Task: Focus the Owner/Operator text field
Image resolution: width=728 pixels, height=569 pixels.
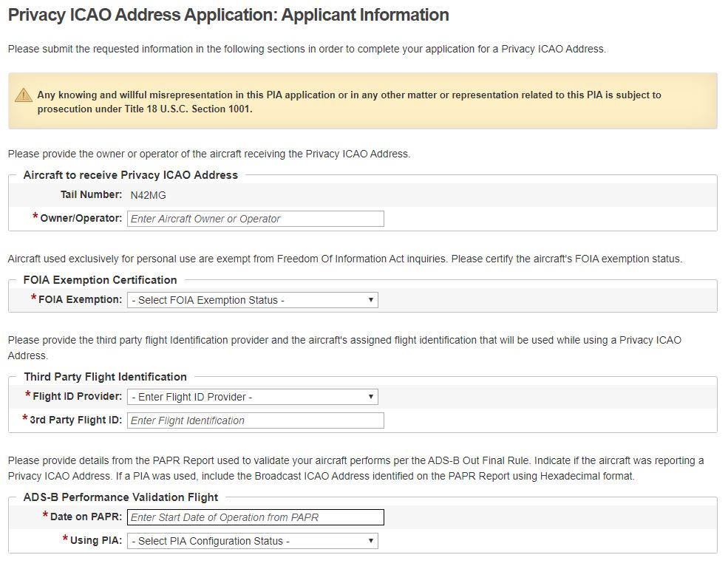Action: coord(255,219)
